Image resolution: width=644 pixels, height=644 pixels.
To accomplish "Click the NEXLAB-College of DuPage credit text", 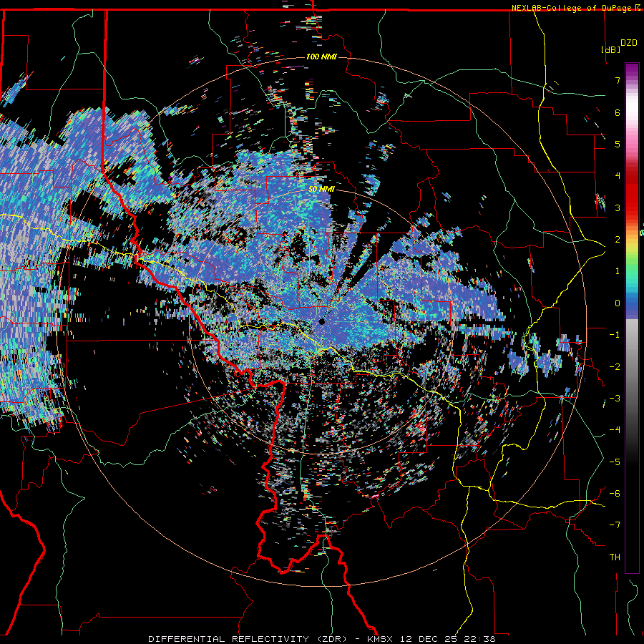I will (572, 8).
